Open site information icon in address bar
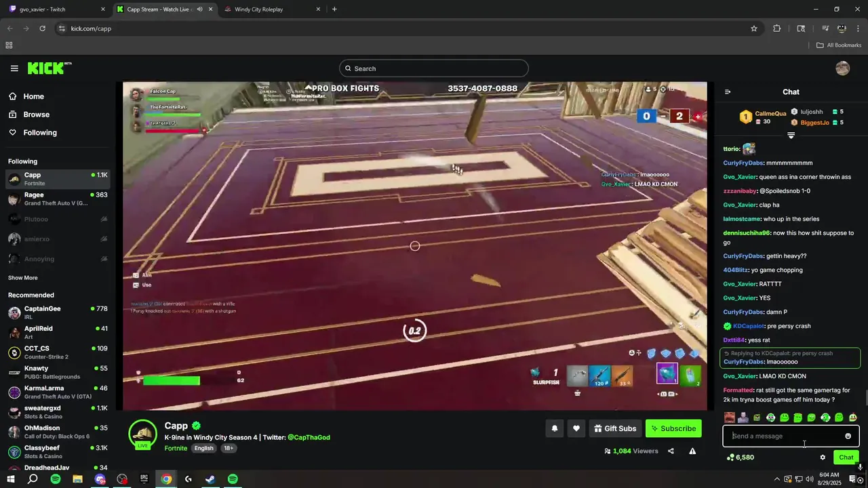Image resolution: width=868 pixels, height=488 pixels. pos(62,28)
